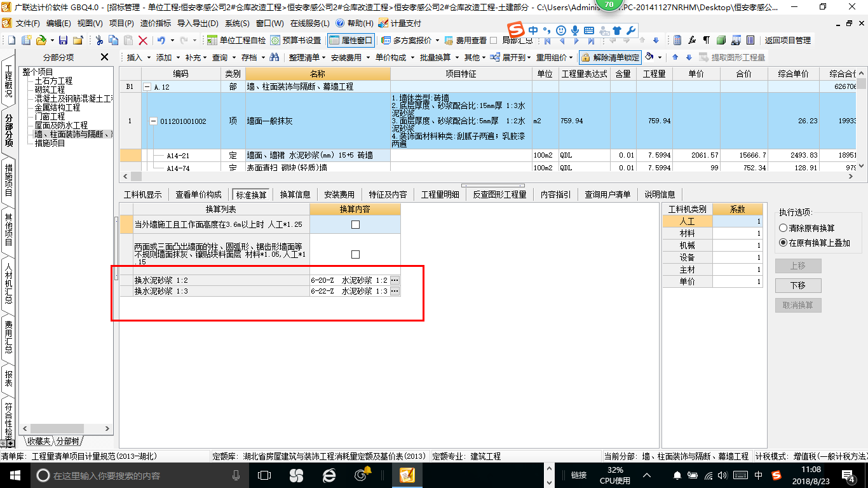Click the Windows Start button

[x=15, y=475]
